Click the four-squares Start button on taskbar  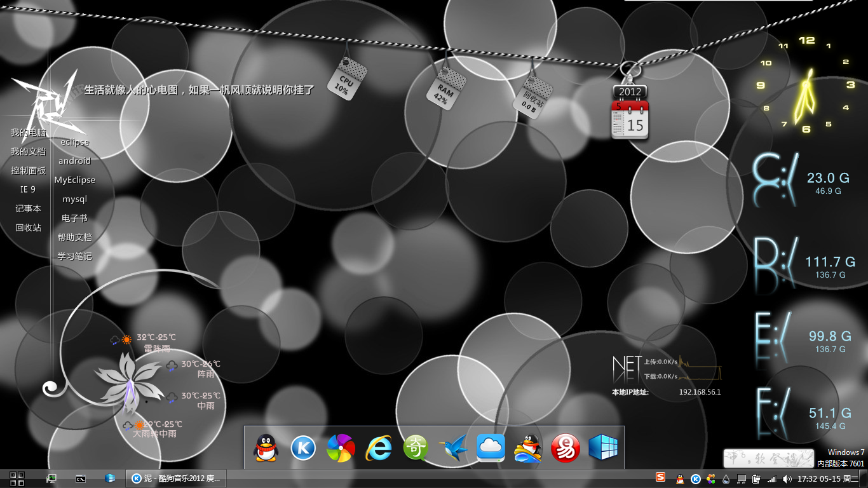point(17,478)
